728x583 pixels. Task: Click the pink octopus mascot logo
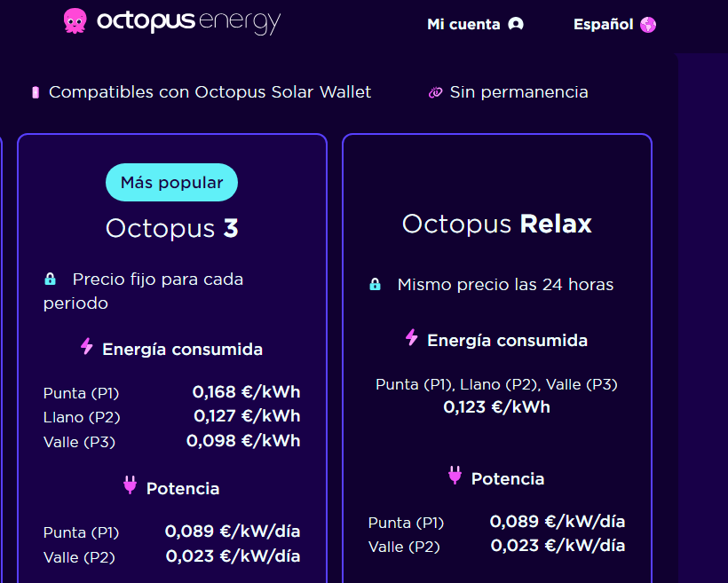(x=75, y=21)
